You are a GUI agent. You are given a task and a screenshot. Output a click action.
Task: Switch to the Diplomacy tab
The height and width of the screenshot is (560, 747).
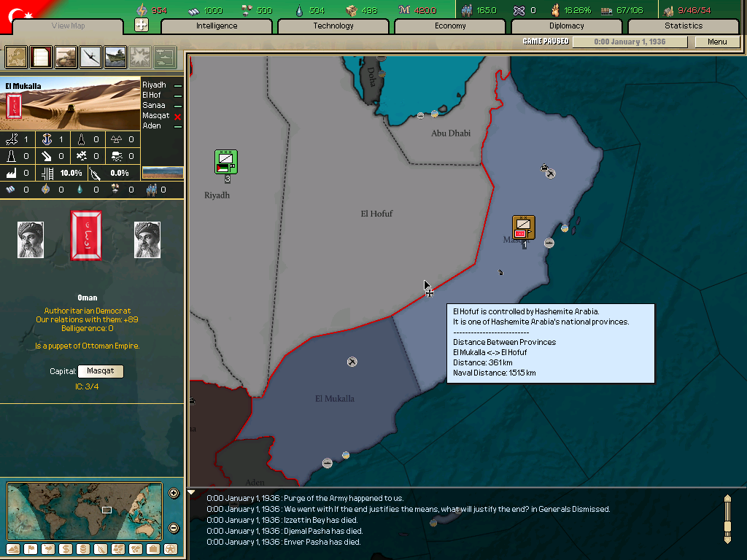567,26
